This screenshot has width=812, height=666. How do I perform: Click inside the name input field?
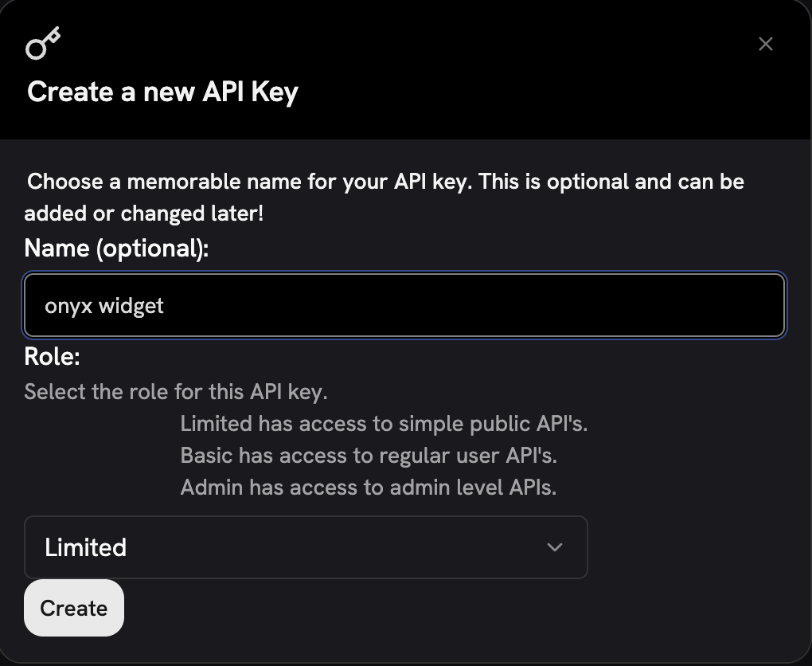click(404, 305)
